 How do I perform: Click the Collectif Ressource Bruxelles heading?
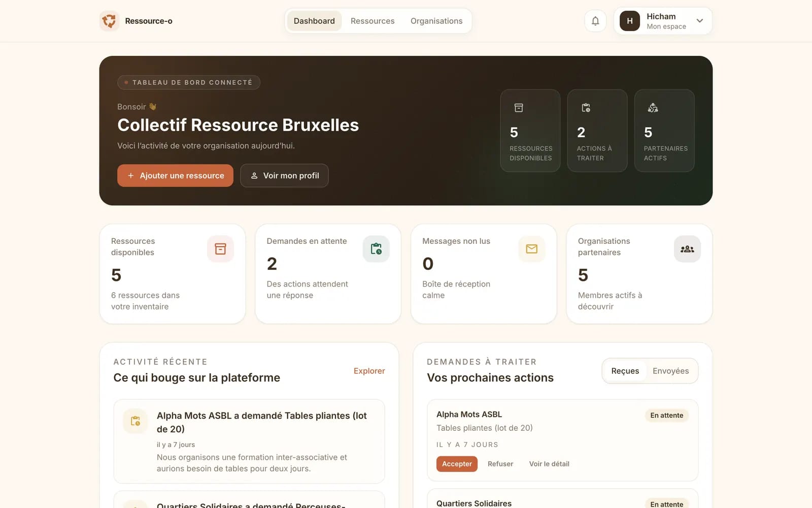pos(238,125)
